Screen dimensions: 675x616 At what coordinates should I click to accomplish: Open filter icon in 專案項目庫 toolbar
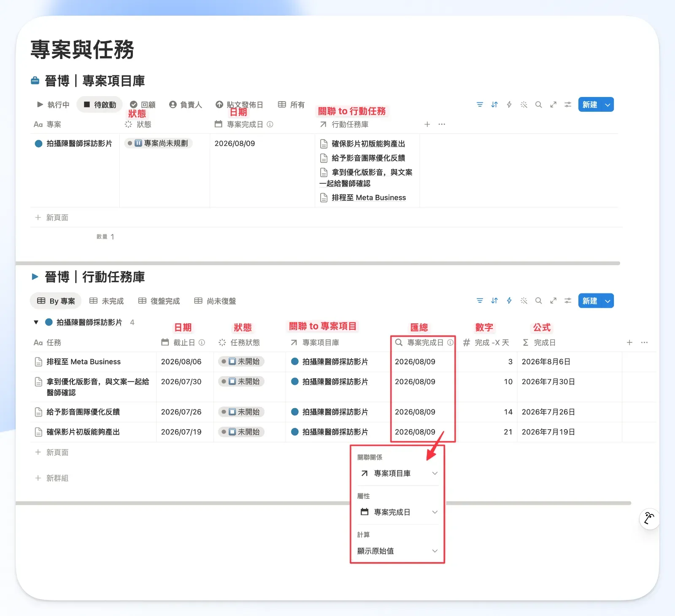pos(480,105)
